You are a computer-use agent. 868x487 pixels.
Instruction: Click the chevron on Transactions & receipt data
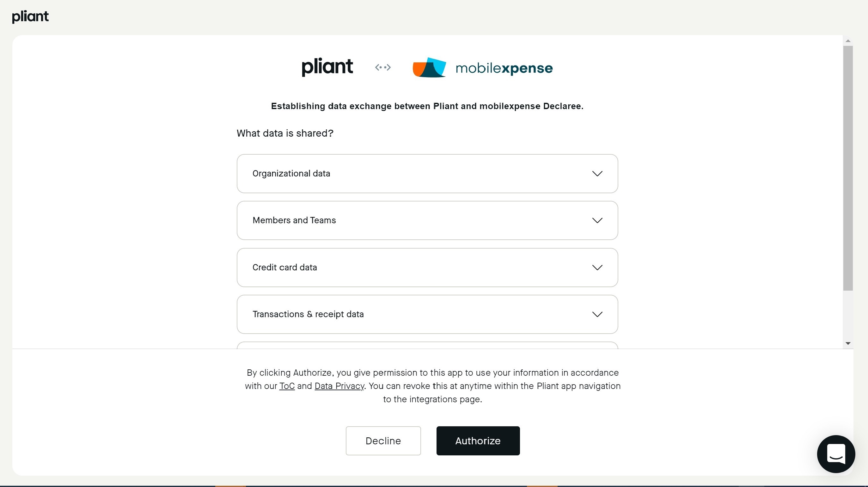597,314
